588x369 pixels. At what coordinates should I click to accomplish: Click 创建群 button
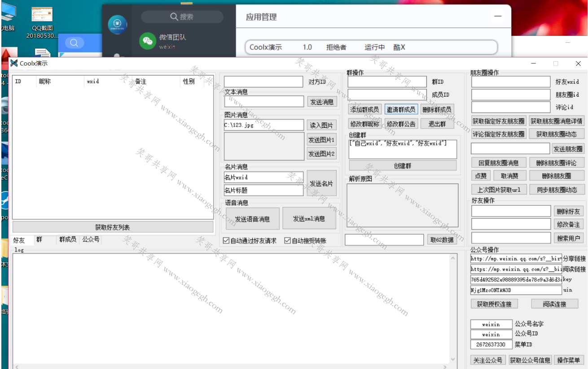click(x=403, y=165)
